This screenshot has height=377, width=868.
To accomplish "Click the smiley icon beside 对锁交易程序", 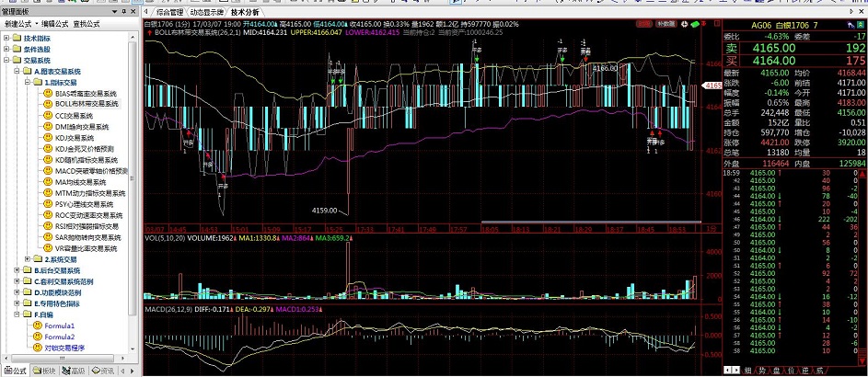I will [38, 348].
